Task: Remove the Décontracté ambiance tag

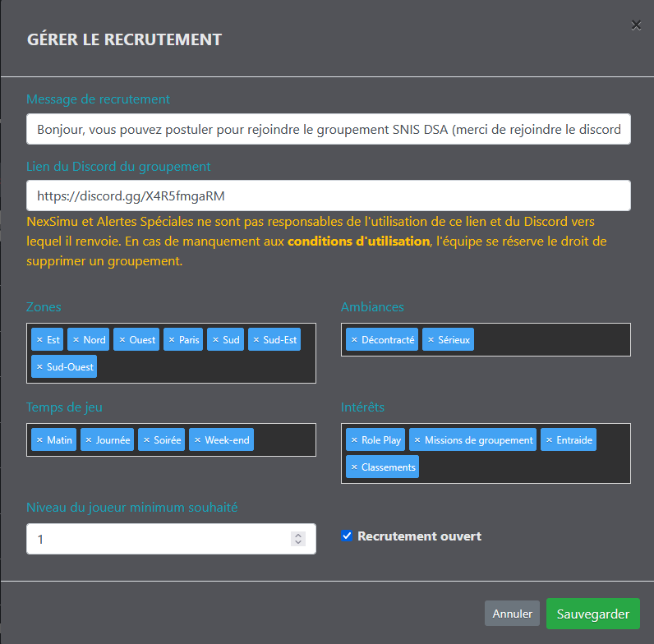Action: 353,340
